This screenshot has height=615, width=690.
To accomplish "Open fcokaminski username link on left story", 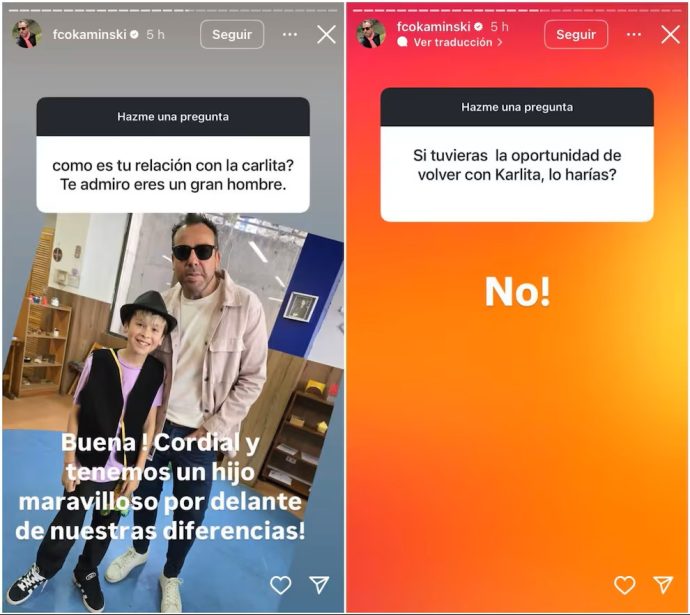I will (x=89, y=34).
